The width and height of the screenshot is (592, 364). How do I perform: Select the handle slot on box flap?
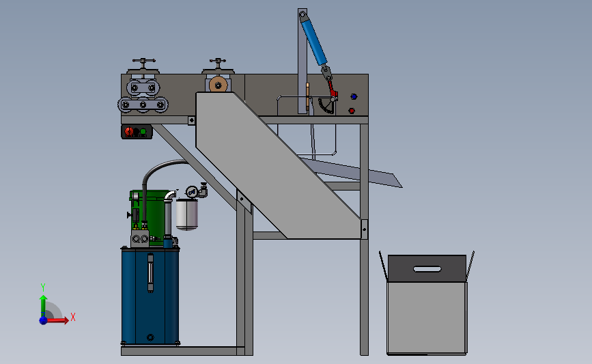click(427, 269)
